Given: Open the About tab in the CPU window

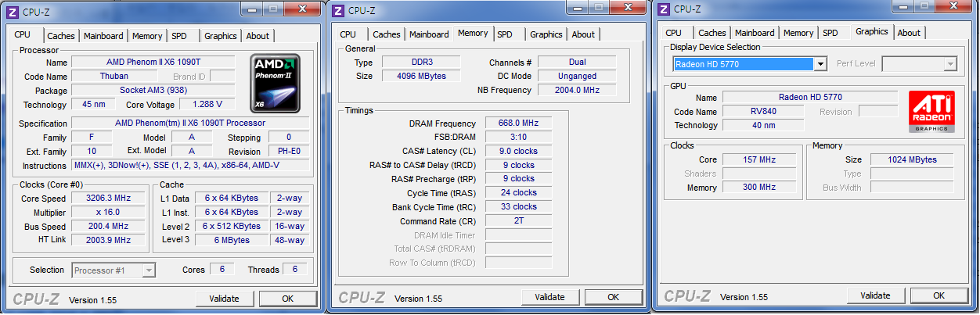Looking at the screenshot, I should click(258, 36).
